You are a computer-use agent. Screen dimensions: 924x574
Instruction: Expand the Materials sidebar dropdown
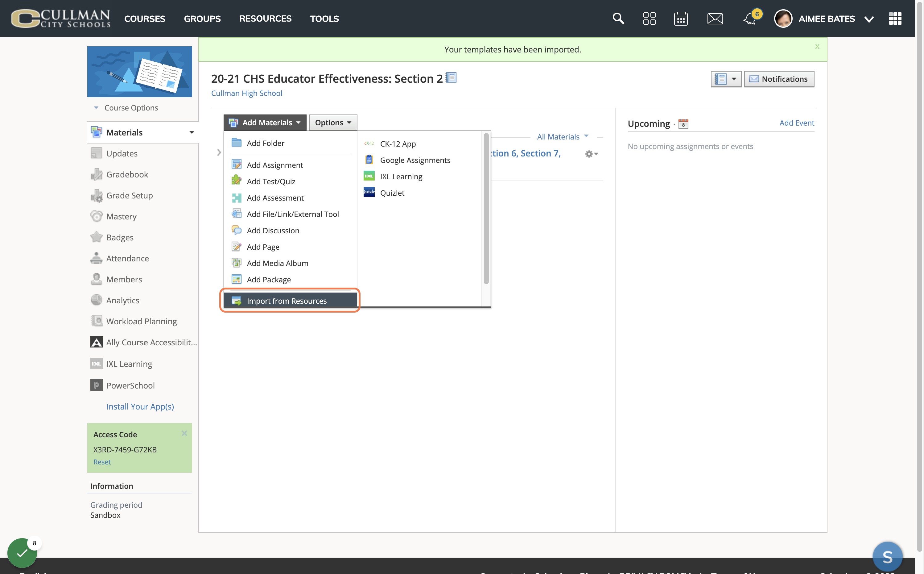tap(192, 132)
